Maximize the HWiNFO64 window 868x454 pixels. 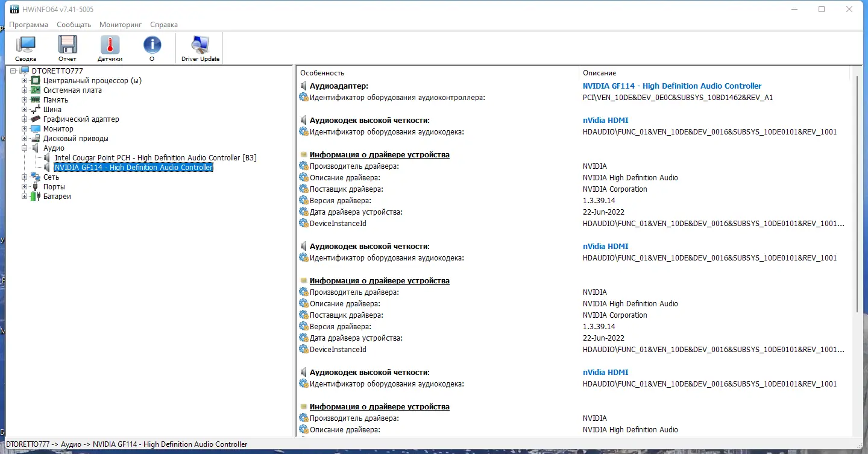pos(822,9)
